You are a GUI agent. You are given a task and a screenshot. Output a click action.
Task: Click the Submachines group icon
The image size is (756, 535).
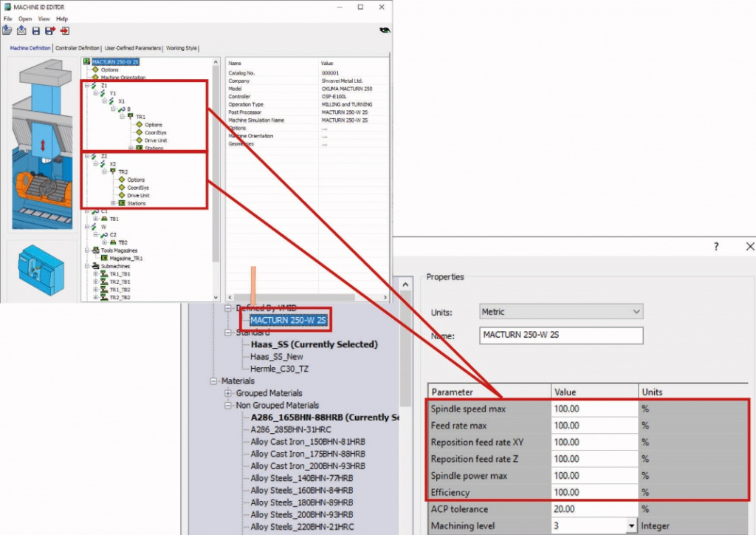95,266
